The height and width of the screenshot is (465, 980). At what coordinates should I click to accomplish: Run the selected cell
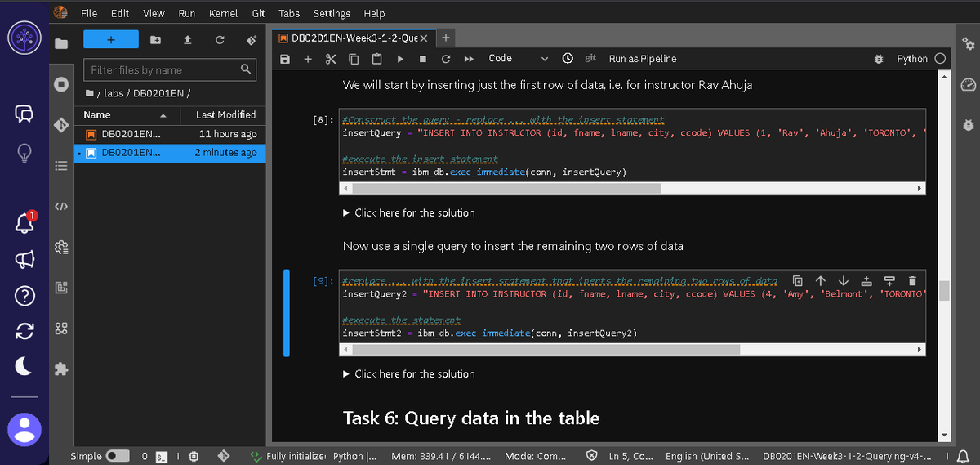[400, 59]
